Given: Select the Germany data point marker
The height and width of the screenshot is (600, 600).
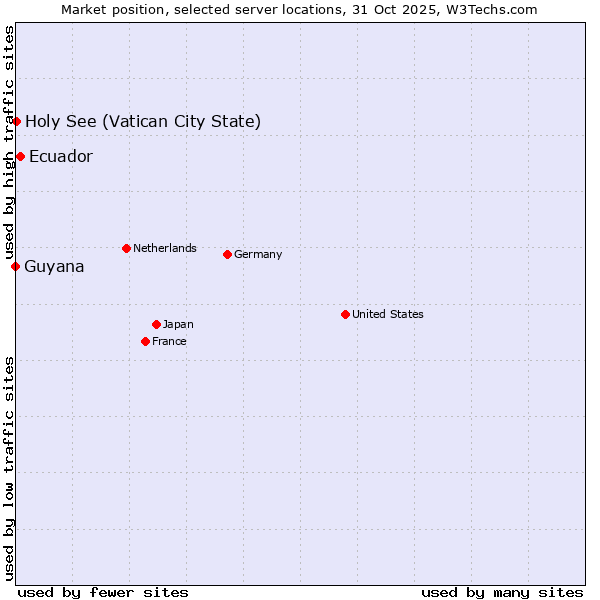Looking at the screenshot, I should tap(227, 254).
